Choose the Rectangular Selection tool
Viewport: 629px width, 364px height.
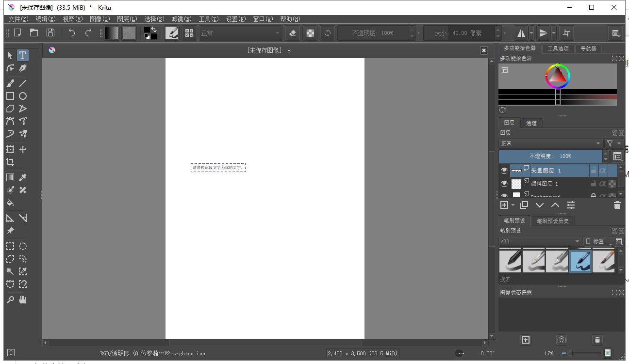point(10,246)
